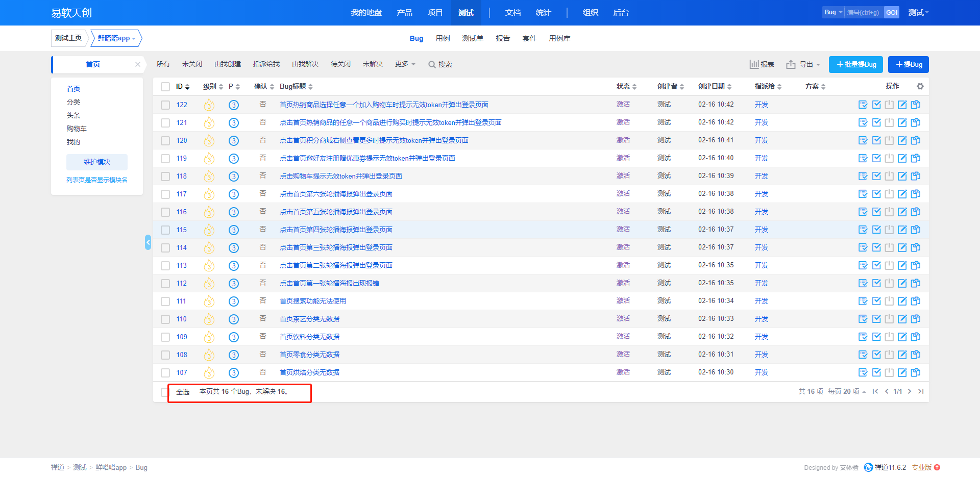Resolve bug 121 with the checkmark icon

coord(876,122)
